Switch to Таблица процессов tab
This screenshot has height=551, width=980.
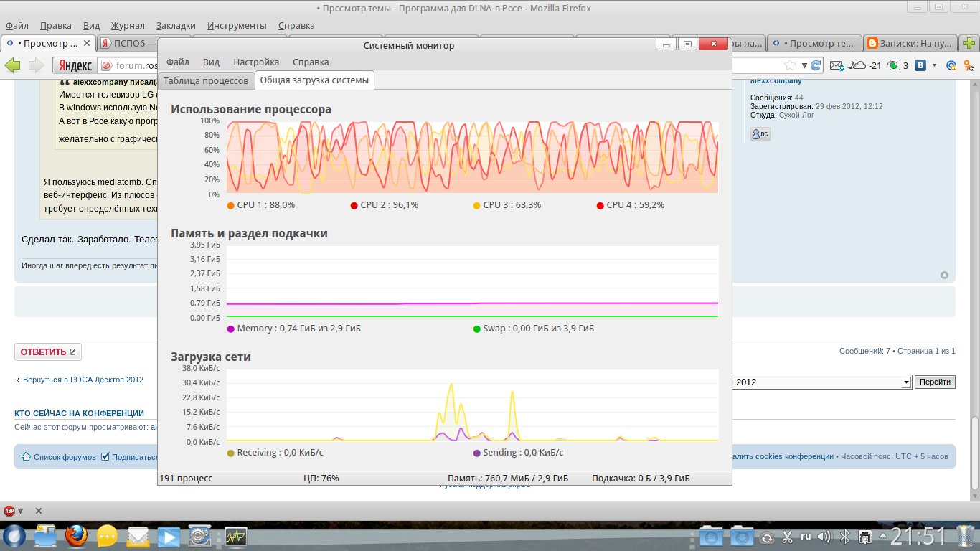point(206,80)
